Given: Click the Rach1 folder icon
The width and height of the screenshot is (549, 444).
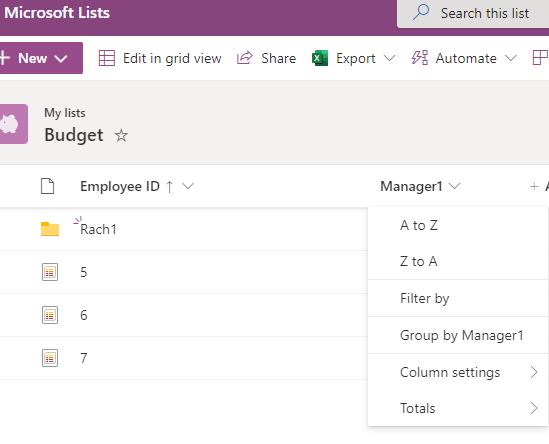Looking at the screenshot, I should pyautogui.click(x=50, y=229).
